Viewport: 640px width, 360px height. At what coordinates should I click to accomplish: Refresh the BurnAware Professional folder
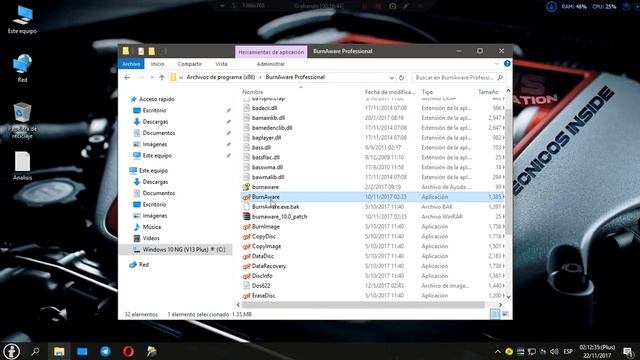[401, 78]
